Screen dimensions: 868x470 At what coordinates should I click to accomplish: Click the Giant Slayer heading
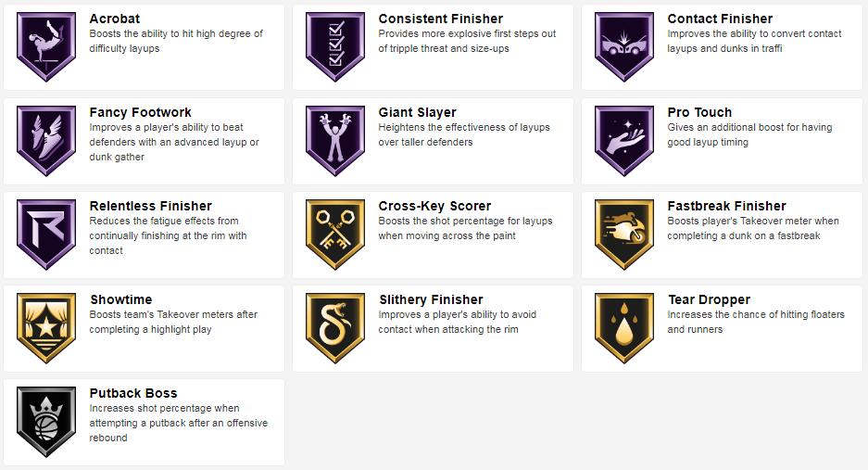(x=418, y=112)
